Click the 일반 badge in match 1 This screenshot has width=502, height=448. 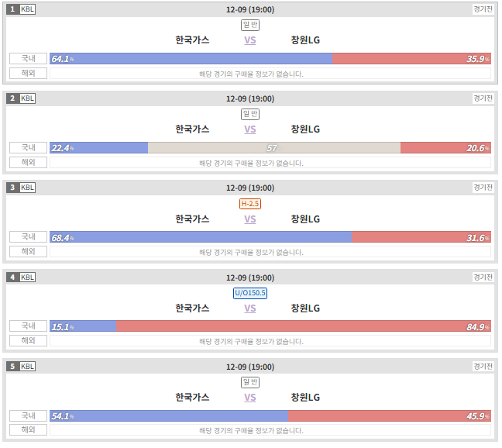click(x=250, y=25)
